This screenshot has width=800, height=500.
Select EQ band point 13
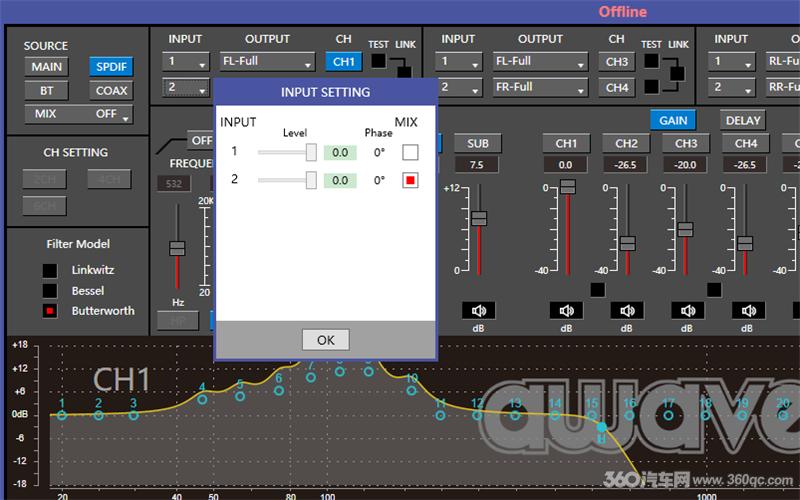coord(515,415)
